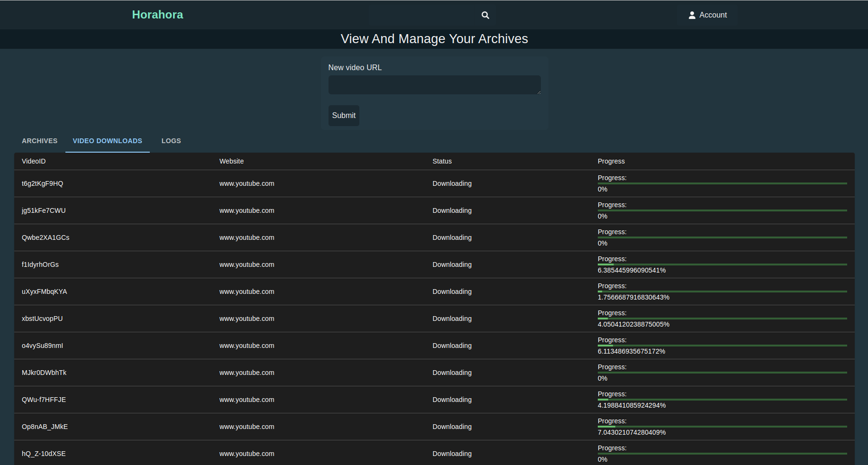The height and width of the screenshot is (465, 868).
Task: Select video ID jg51kFe7CWU
Action: point(44,210)
